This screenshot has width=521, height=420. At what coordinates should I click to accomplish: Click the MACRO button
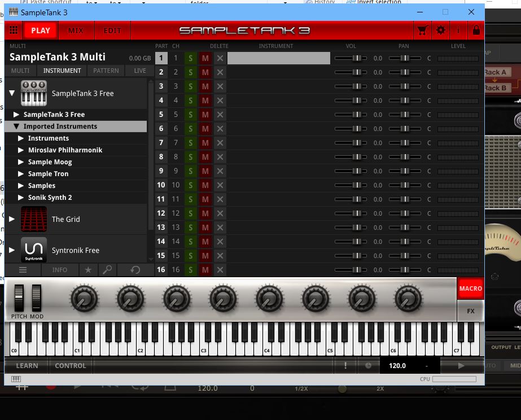click(471, 288)
